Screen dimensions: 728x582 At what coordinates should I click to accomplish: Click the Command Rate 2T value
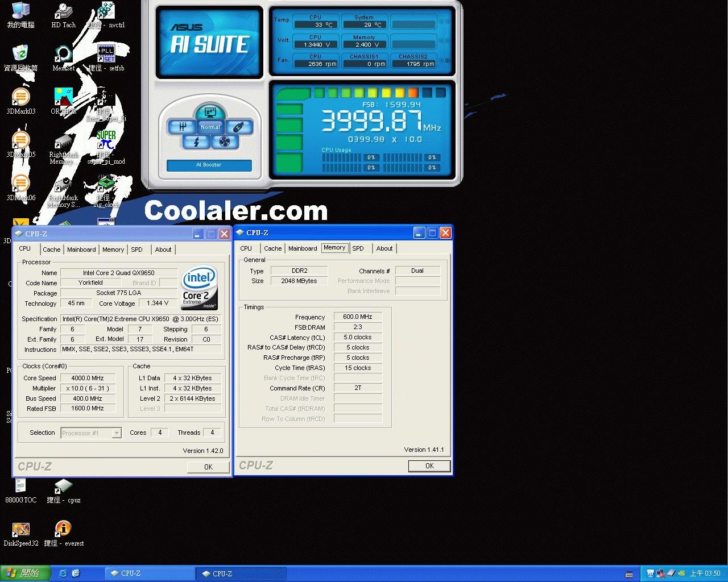click(x=358, y=388)
